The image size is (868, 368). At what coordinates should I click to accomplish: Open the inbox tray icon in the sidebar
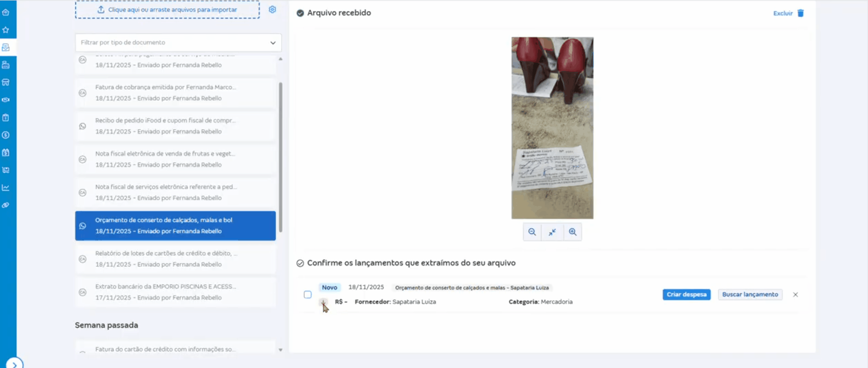point(6,47)
